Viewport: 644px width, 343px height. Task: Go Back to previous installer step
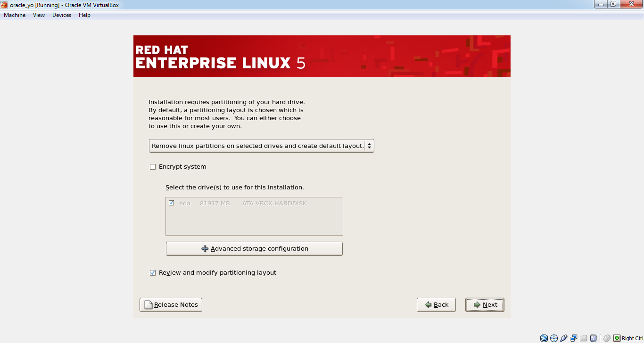(x=436, y=305)
